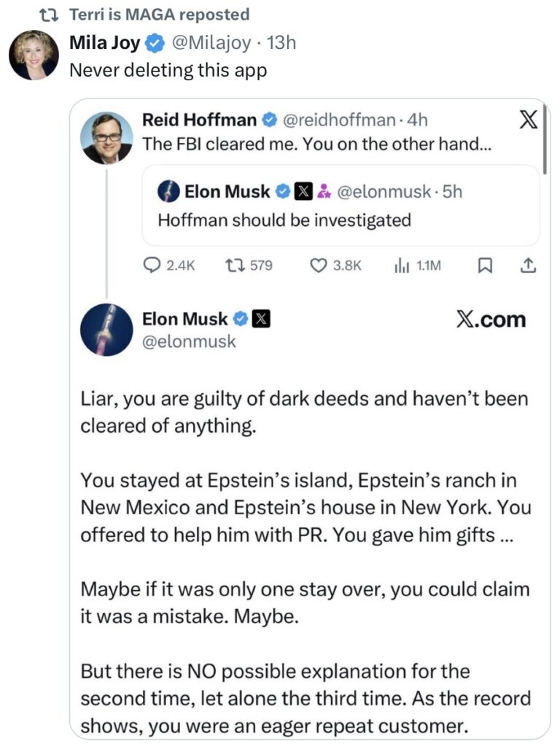The height and width of the screenshot is (747, 560).
Task: Click Mila Joy's blue verified badge
Action: point(154,44)
